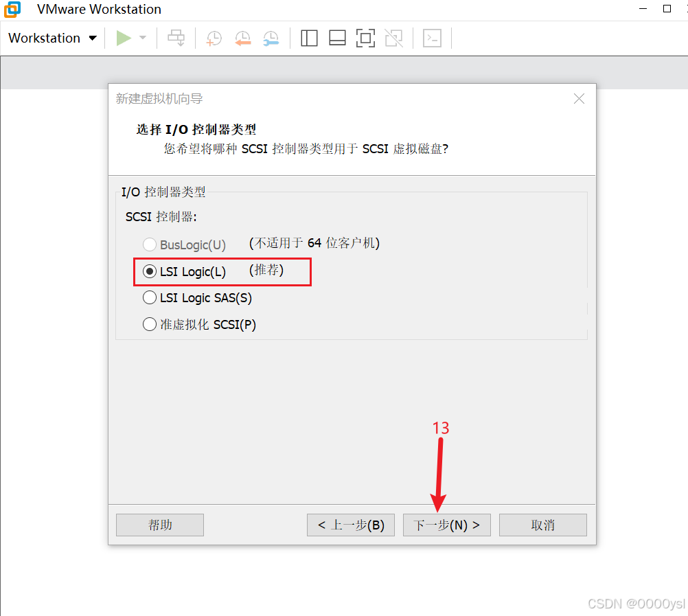The height and width of the screenshot is (616, 688).
Task: Click the send Ctrl+Alt+Del toolbar icon
Action: click(176, 38)
